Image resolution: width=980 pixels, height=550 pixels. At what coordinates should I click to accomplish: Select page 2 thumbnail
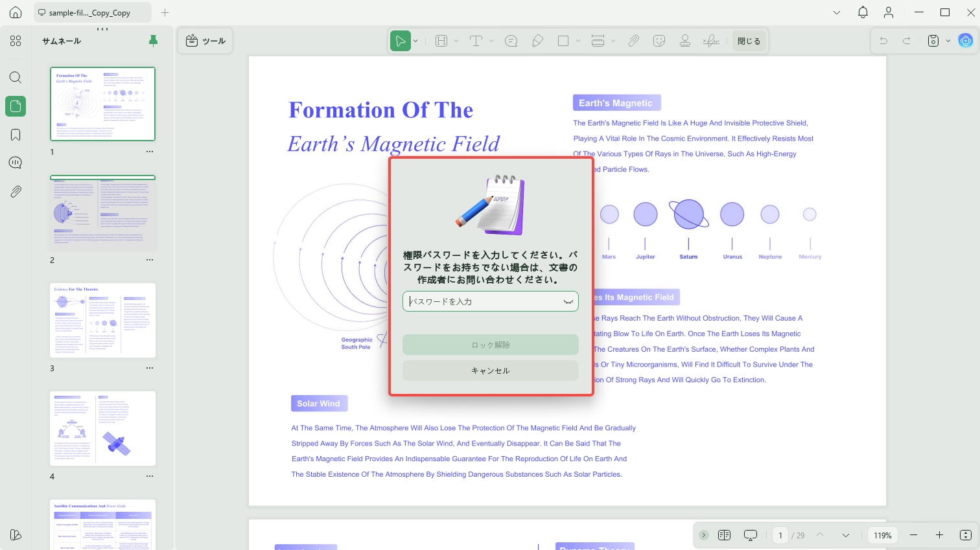click(x=103, y=212)
